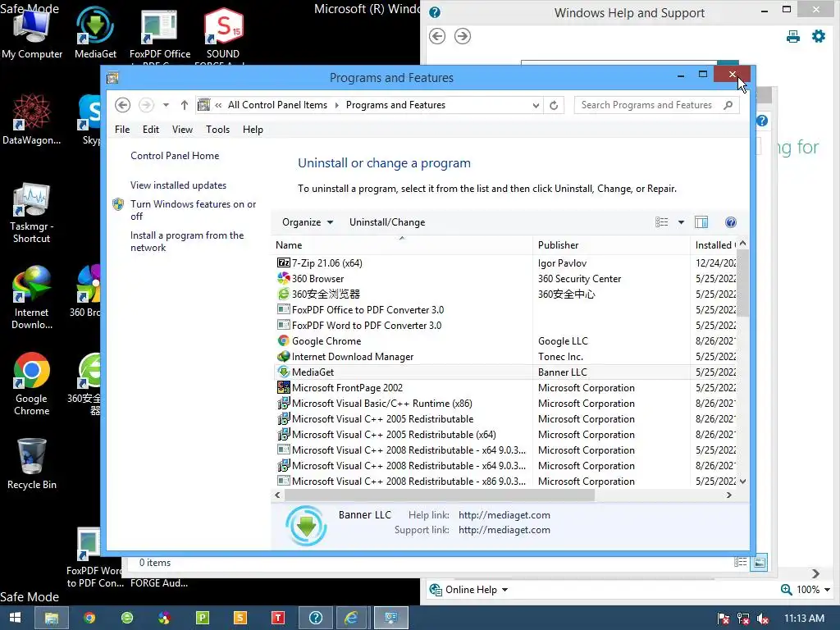Open view options dropdown arrow
The width and height of the screenshot is (840, 630).
click(681, 222)
